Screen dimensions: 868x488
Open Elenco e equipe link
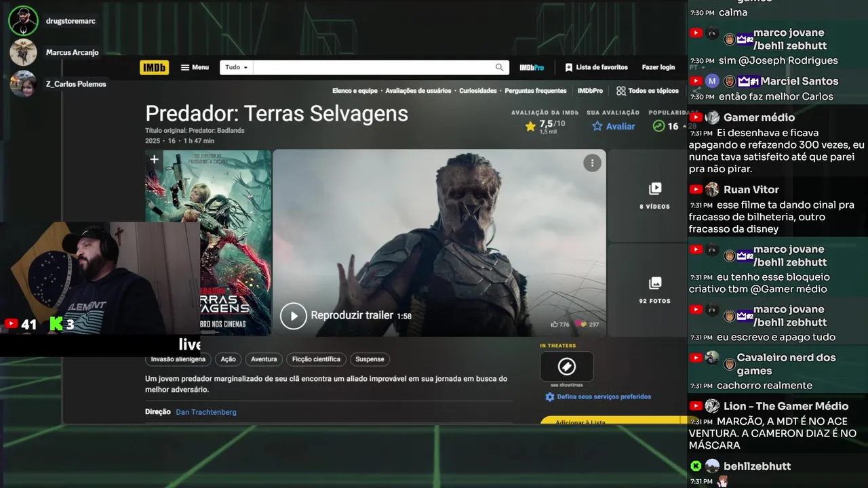point(355,91)
